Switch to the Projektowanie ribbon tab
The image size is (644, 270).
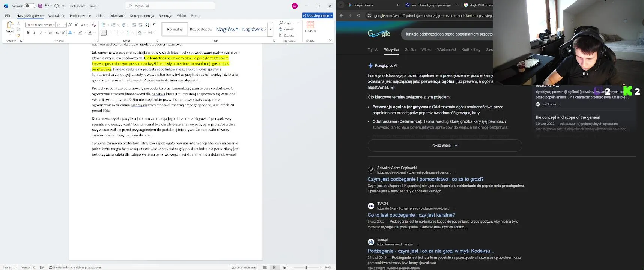click(x=80, y=16)
